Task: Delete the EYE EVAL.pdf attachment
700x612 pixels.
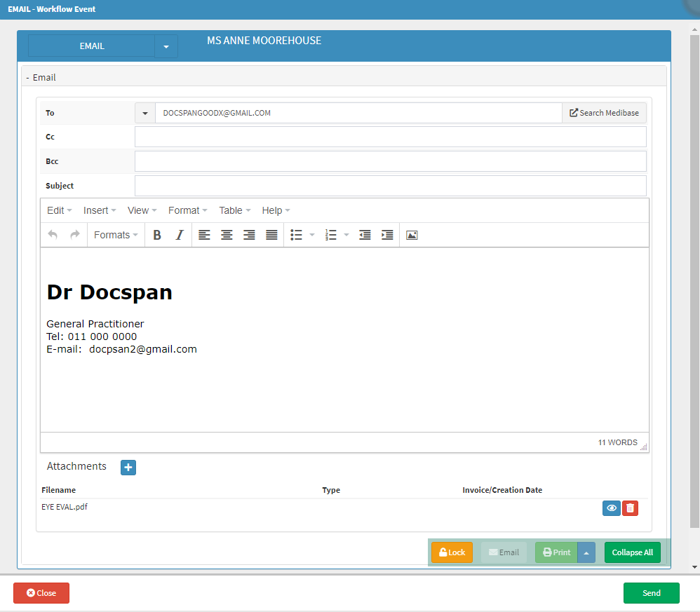Action: [630, 508]
